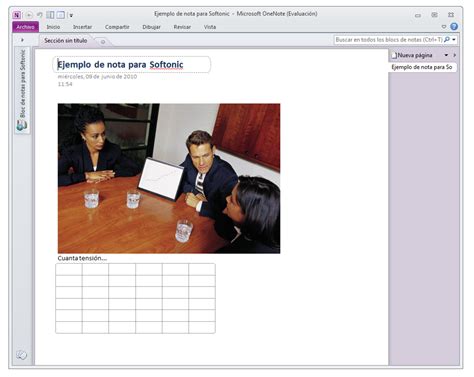Viewport: 474px width, 377px height.
Task: Maximize the OneNote window
Action: coord(435,15)
